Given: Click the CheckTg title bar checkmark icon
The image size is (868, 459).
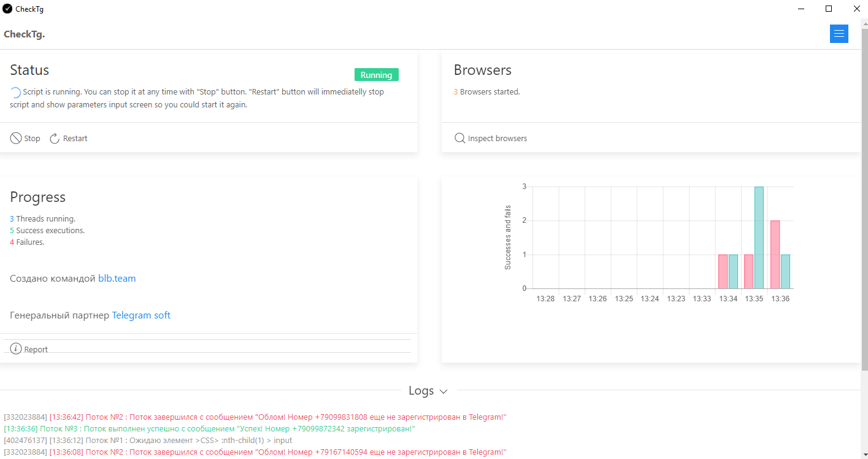Looking at the screenshot, I should [x=7, y=9].
